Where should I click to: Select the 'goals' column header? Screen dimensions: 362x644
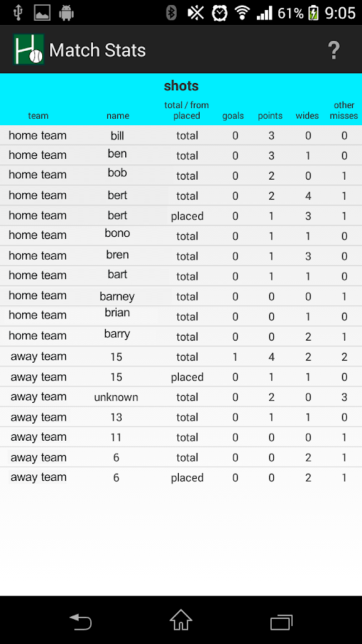tap(233, 116)
